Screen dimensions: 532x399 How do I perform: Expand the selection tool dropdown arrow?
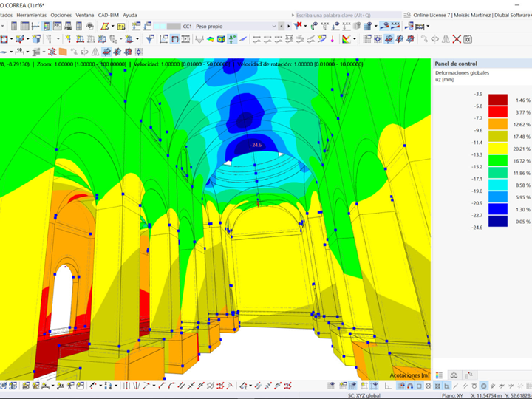[112, 26]
